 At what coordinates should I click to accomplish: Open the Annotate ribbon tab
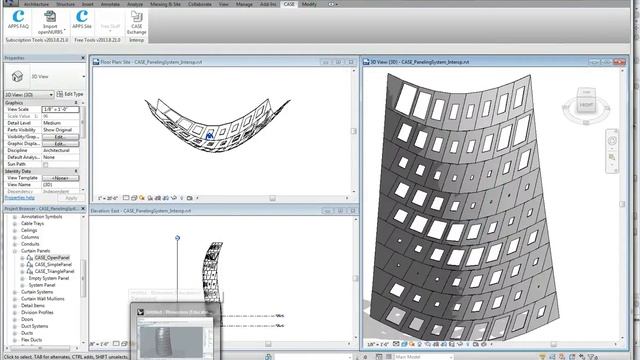pyautogui.click(x=110, y=4)
